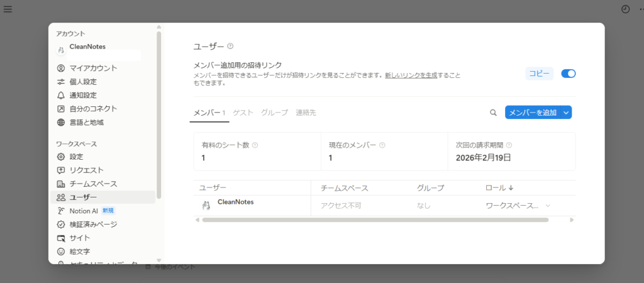Viewport: 644px width, 283px height.
Task: Click the info icon beside 現在のメンバー
Action: [382, 145]
